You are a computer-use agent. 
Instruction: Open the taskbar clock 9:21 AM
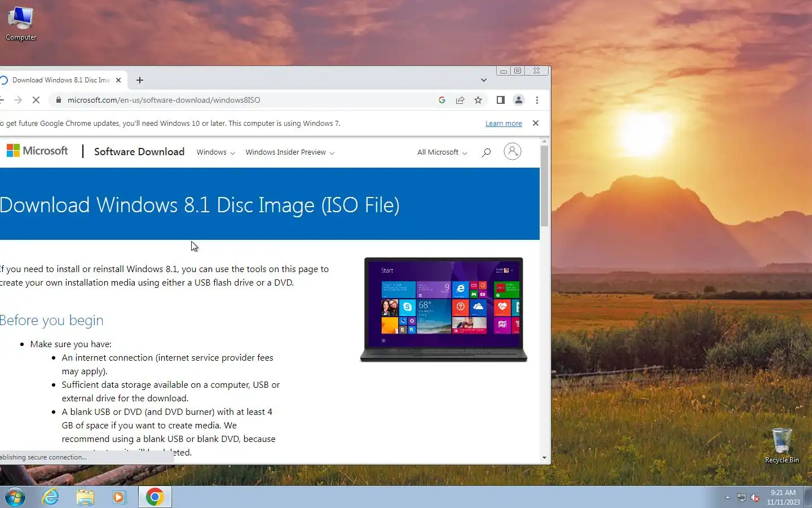pos(783,497)
